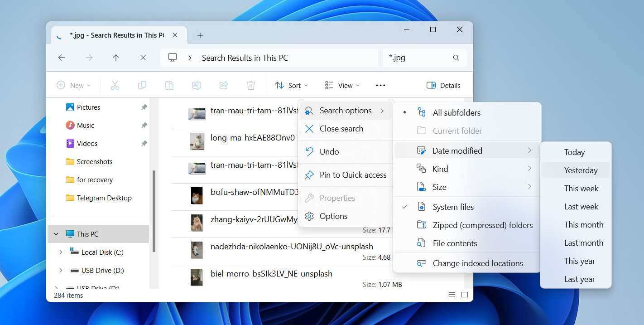Enable Zipped (compressed) folders search

[x=482, y=225]
